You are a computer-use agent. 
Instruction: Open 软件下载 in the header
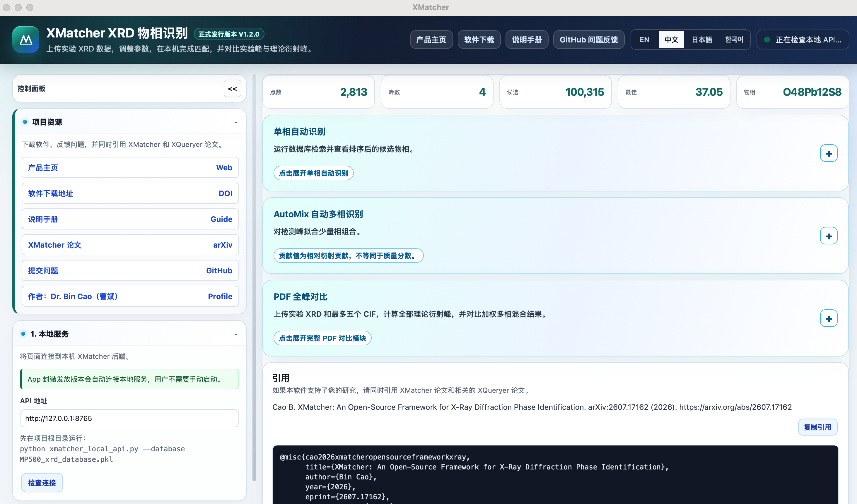[479, 40]
